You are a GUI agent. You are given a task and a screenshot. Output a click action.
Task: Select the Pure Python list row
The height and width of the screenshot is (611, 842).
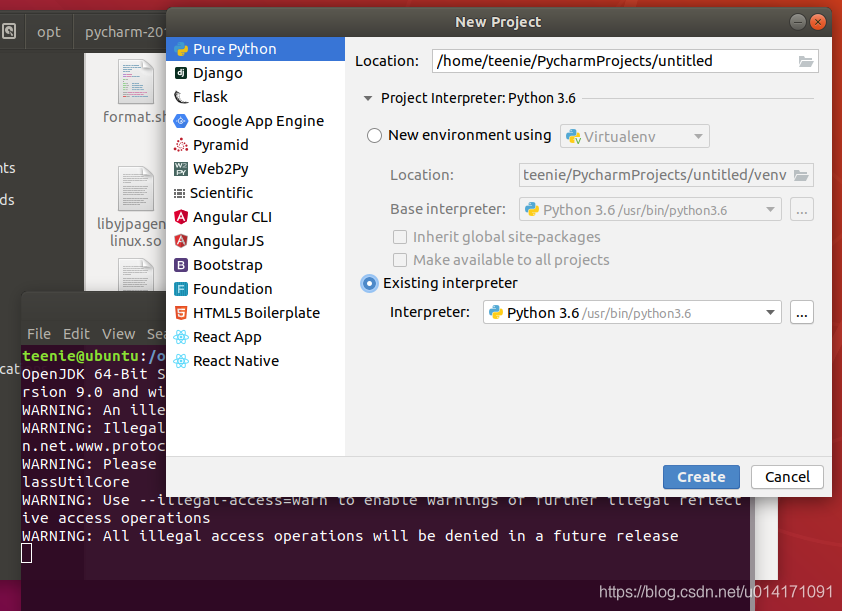click(256, 49)
